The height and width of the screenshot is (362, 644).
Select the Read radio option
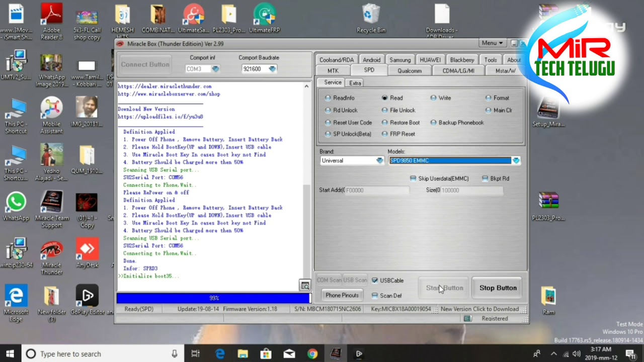[392, 98]
